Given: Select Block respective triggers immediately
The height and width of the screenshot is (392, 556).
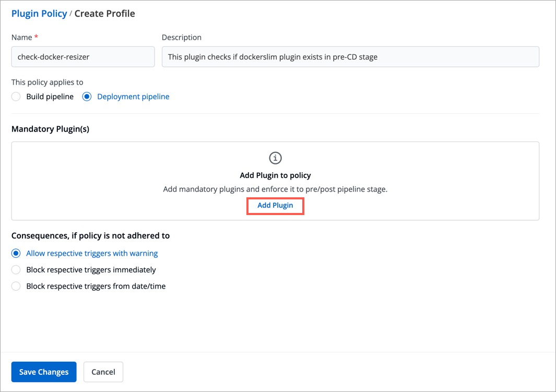Looking at the screenshot, I should pyautogui.click(x=16, y=269).
